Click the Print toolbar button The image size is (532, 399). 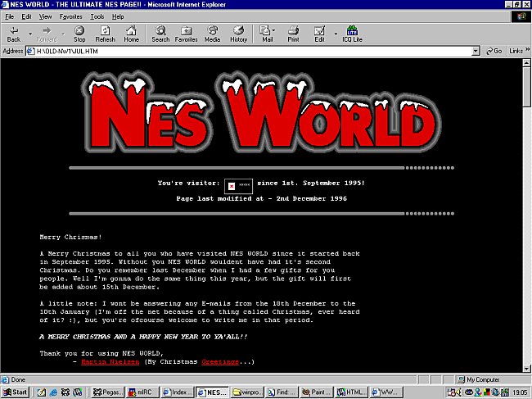(x=293, y=34)
